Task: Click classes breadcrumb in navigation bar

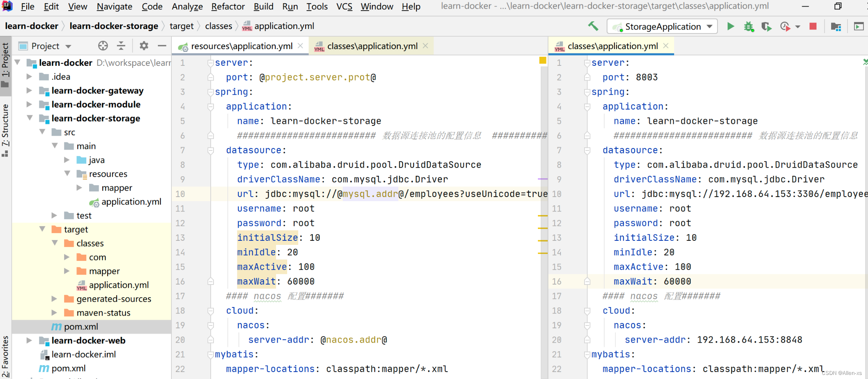Action: click(x=218, y=26)
